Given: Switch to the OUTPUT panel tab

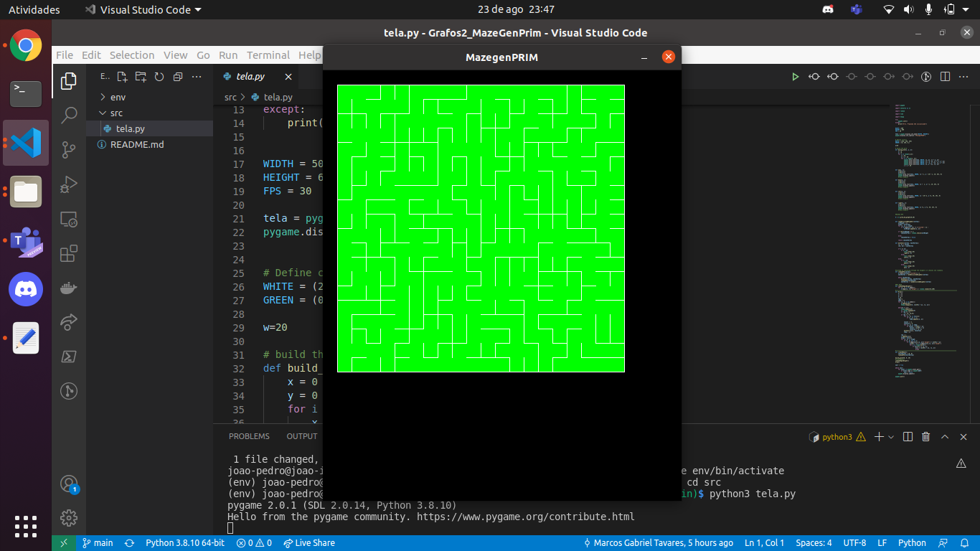Looking at the screenshot, I should pos(301,436).
